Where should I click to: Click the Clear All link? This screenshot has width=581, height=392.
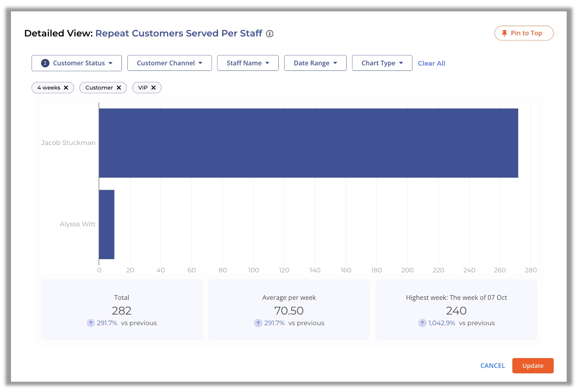432,63
